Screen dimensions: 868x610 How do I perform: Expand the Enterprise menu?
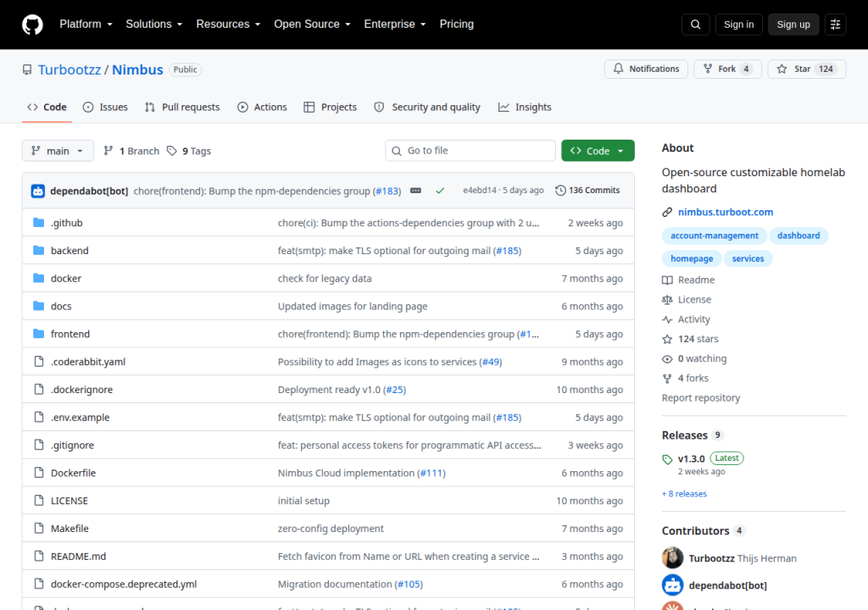(x=395, y=25)
